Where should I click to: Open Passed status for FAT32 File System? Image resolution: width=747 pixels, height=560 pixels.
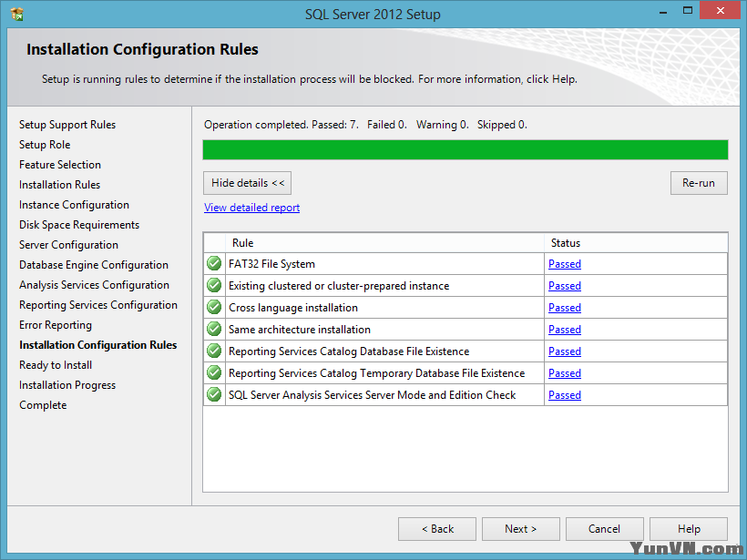(x=565, y=264)
